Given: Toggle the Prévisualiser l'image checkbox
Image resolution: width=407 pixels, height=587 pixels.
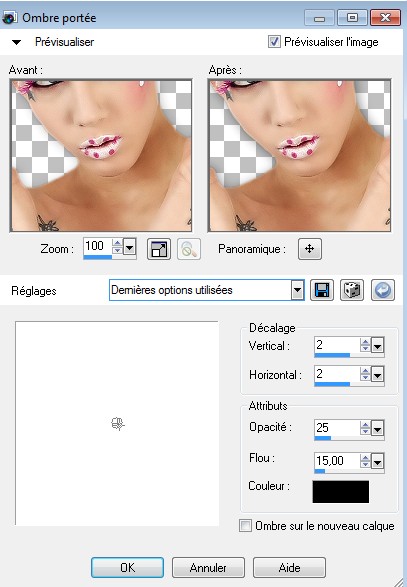Looking at the screenshot, I should 274,42.
